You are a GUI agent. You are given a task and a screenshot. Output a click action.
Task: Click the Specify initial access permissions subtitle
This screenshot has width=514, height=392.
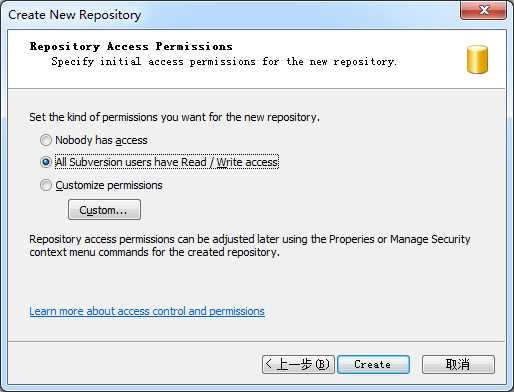tap(224, 62)
